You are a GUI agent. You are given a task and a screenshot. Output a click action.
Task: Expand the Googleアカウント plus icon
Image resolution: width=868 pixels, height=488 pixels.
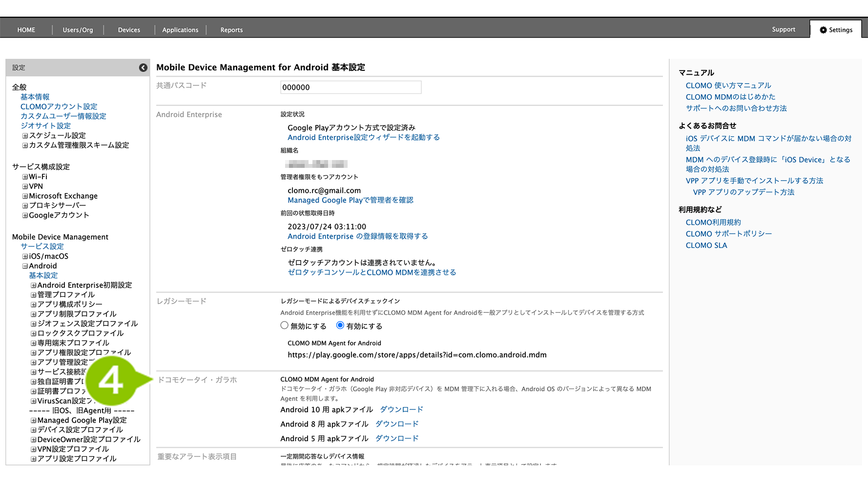point(25,215)
